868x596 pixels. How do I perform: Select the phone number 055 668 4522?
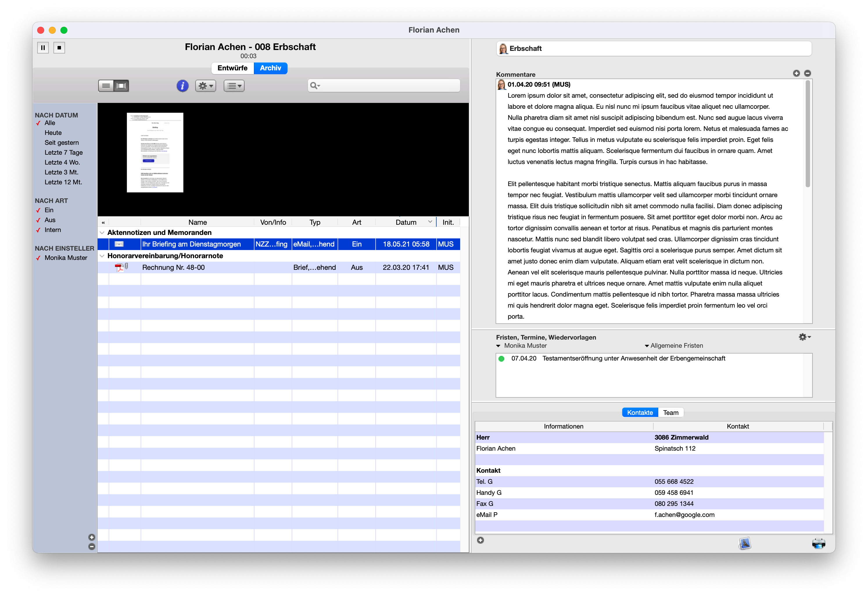click(674, 482)
